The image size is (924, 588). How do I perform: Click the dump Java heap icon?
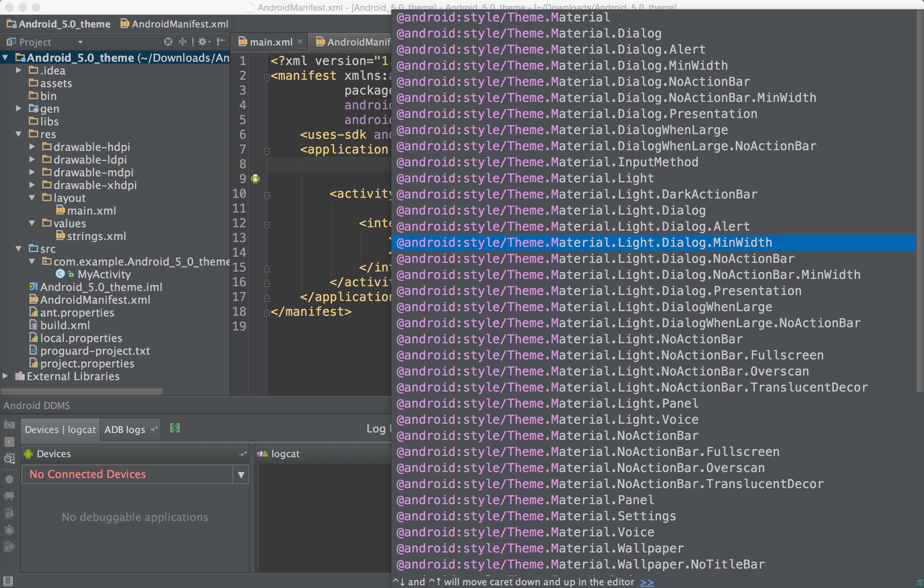click(9, 513)
